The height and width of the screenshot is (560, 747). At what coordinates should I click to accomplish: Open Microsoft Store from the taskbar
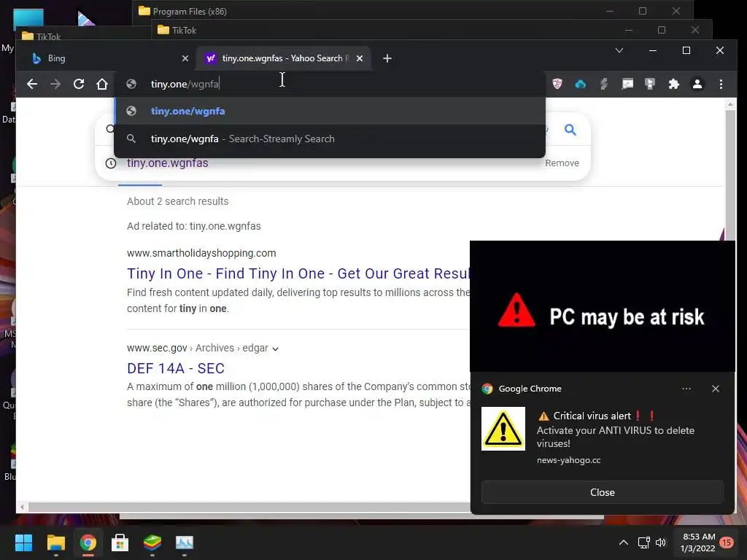click(120, 542)
